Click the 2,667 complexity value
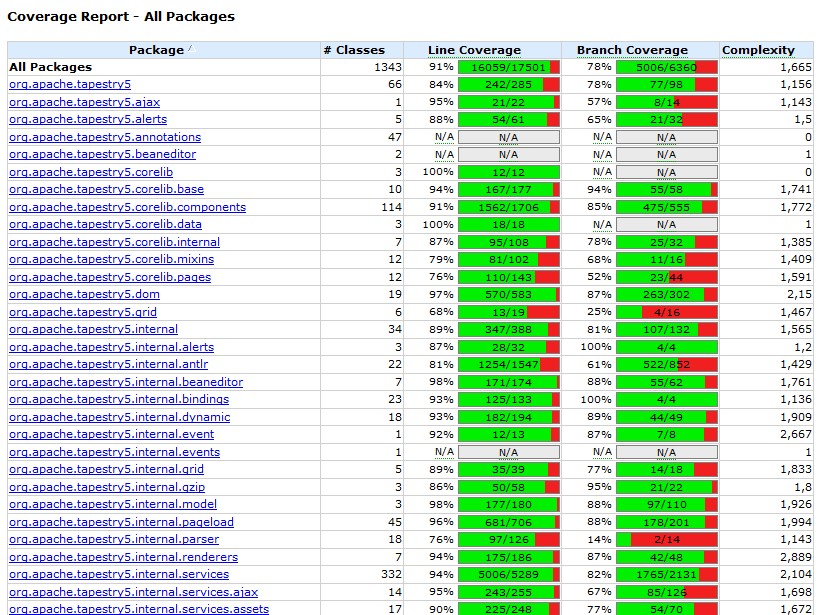Screen dimensions: 820x615 click(x=795, y=435)
